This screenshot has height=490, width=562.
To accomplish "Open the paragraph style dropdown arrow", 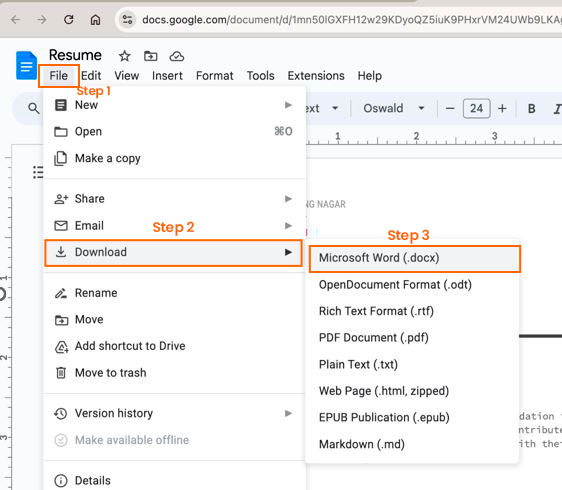I will point(335,108).
